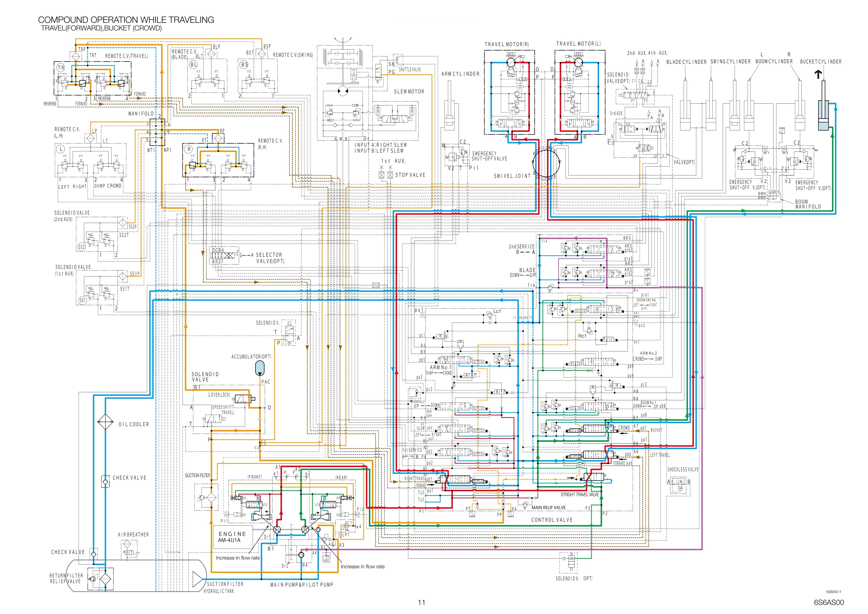Click the check valve symbol below the oil cooler
Screen dimensions: 868x614
coord(105,482)
